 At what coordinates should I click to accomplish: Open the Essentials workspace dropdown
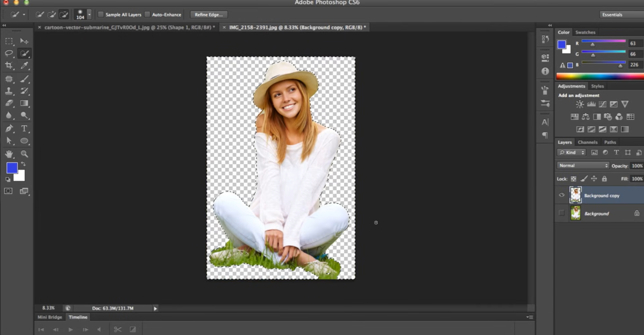pyautogui.click(x=622, y=15)
